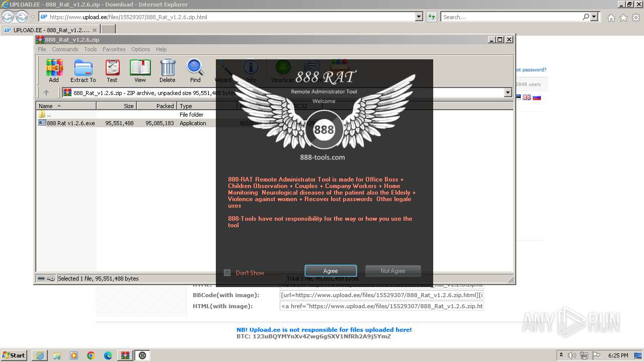Screen dimensions: 644x362
Task: Click the Not Agree button
Action: click(393, 271)
